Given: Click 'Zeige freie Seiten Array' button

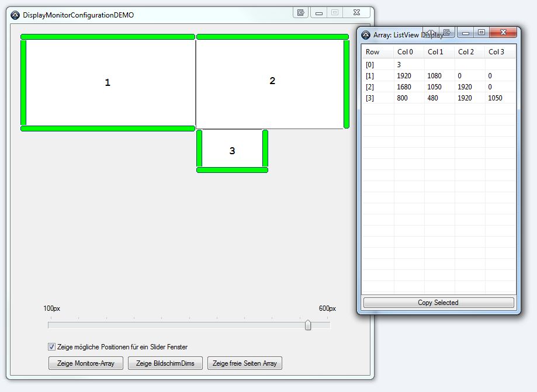Looking at the screenshot, I should click(x=245, y=363).
